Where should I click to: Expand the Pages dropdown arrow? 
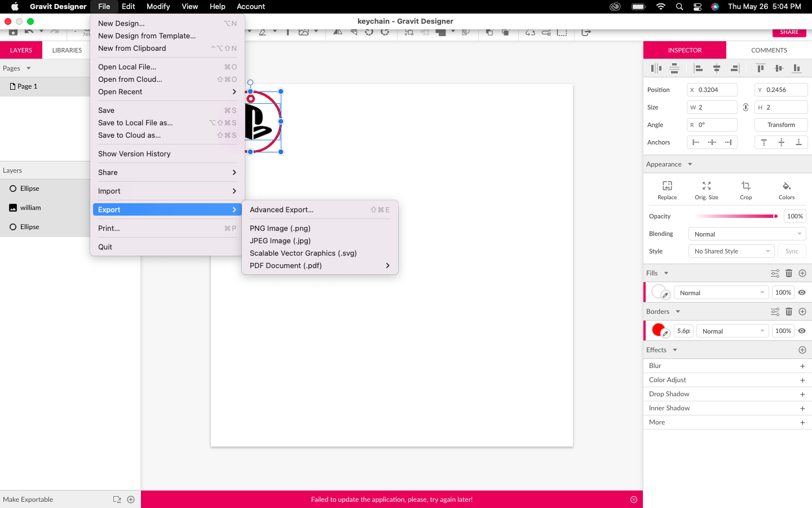coord(29,68)
